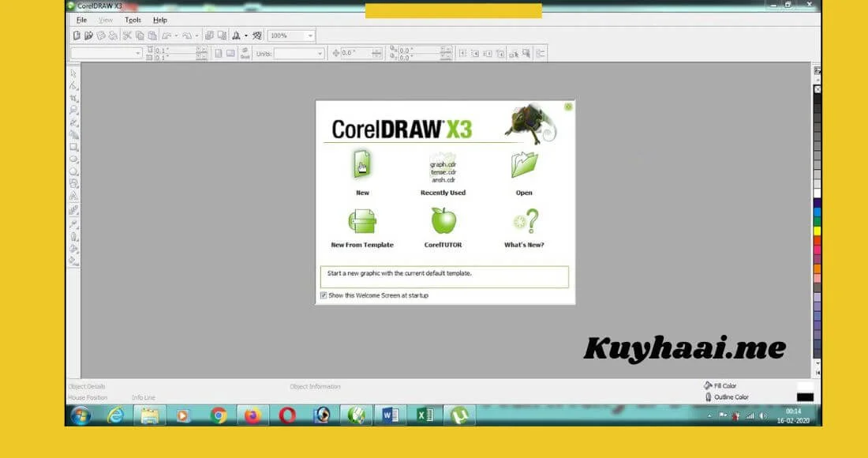
Task: Open the Recently Used files list
Action: point(443,171)
